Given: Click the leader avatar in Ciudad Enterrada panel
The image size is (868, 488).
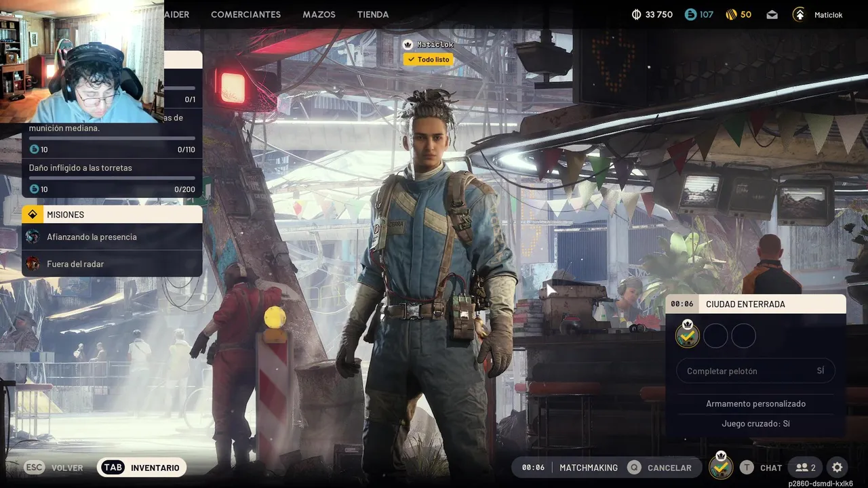Looking at the screenshot, I should [688, 334].
